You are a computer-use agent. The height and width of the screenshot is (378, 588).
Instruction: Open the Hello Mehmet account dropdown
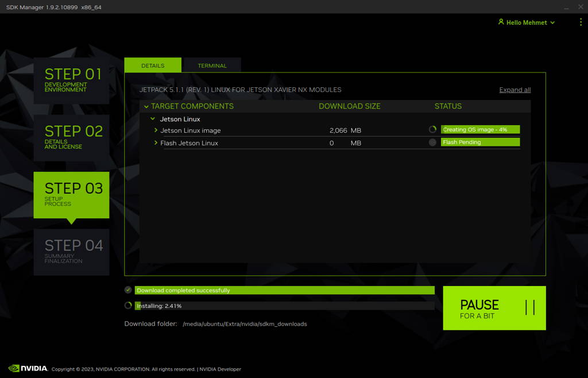527,22
